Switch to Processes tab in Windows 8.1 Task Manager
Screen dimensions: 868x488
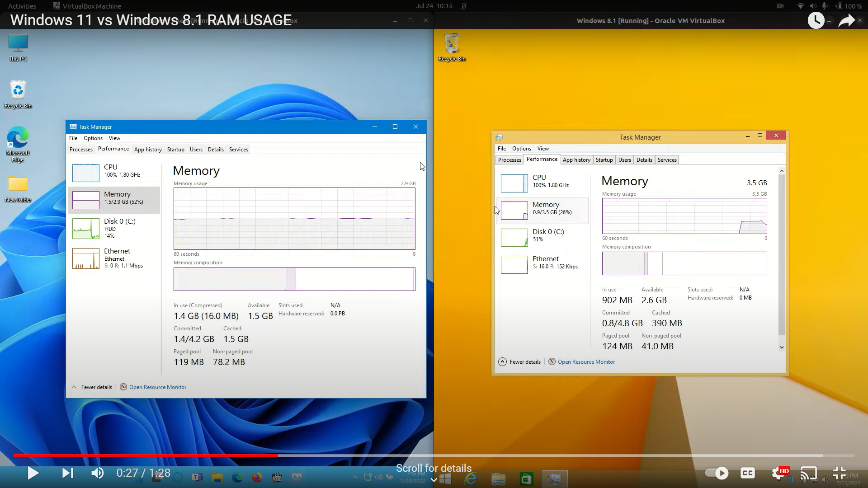point(509,160)
